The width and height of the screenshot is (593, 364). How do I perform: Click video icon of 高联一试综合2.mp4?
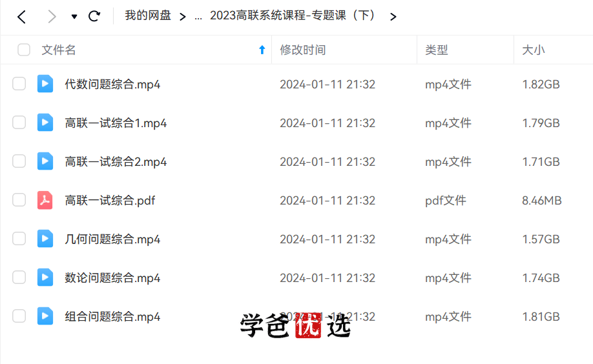pos(45,161)
